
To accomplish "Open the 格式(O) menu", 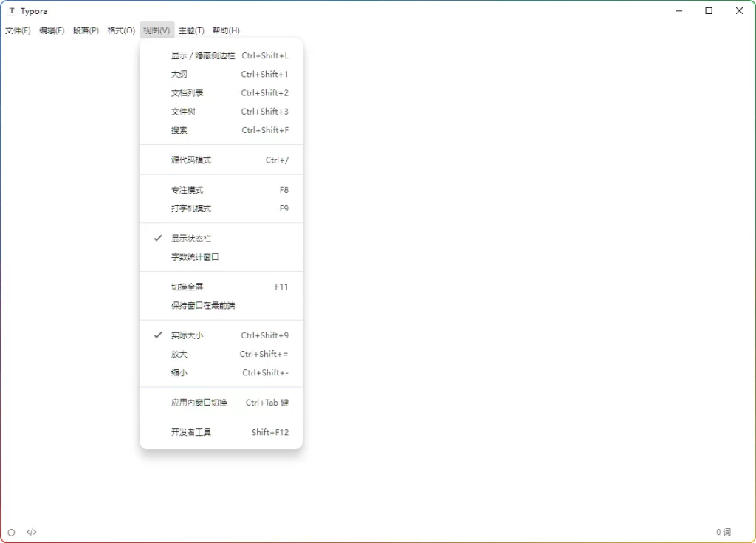I will [120, 30].
